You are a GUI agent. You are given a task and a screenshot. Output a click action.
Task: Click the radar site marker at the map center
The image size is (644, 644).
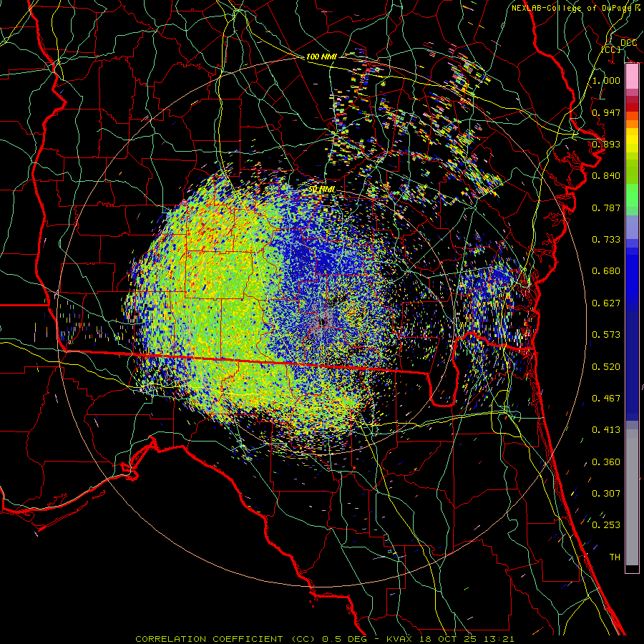coord(323,321)
